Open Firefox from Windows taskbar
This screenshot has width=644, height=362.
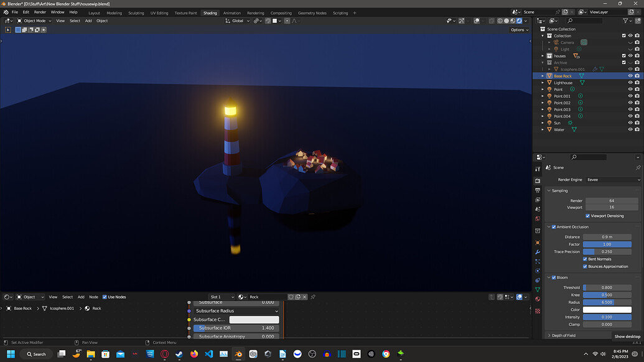coord(194,354)
